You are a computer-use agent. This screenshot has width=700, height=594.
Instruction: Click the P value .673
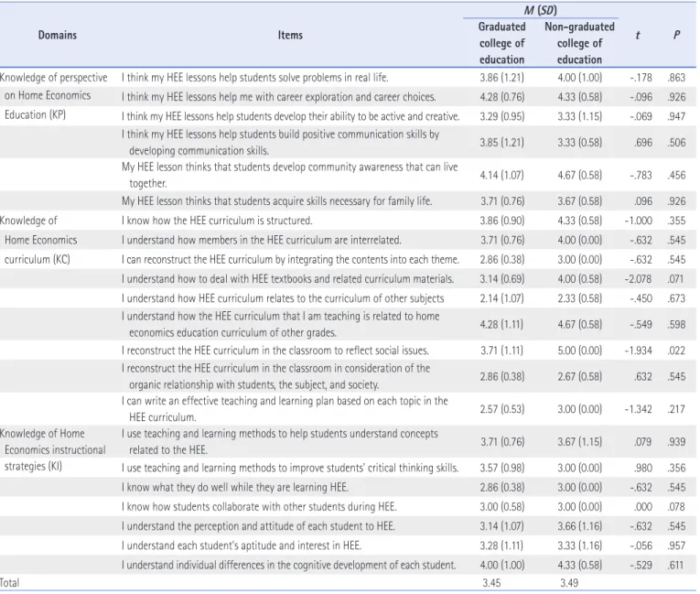click(676, 298)
